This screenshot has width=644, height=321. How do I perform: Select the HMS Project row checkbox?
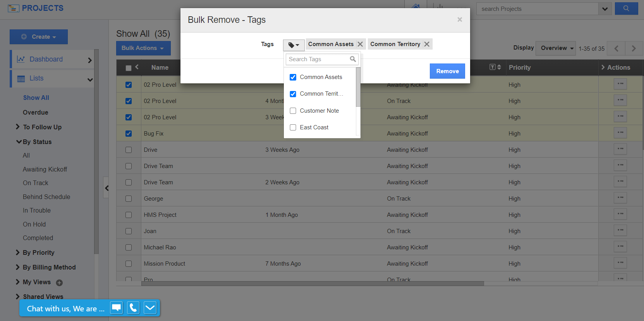(x=129, y=215)
